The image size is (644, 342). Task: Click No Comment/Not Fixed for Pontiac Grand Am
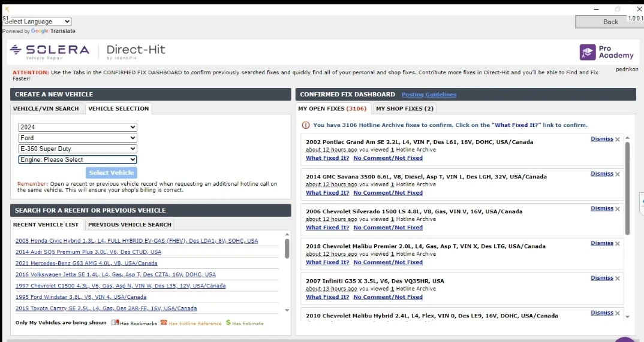tap(388, 158)
